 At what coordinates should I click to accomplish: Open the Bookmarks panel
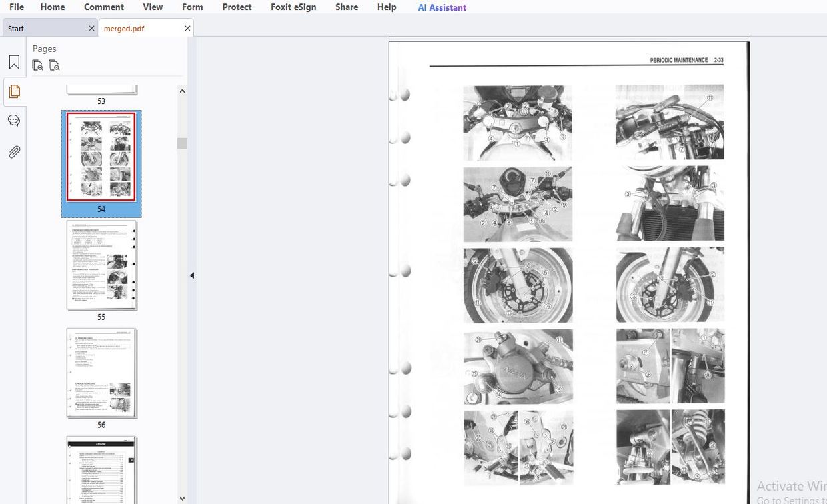coord(14,61)
